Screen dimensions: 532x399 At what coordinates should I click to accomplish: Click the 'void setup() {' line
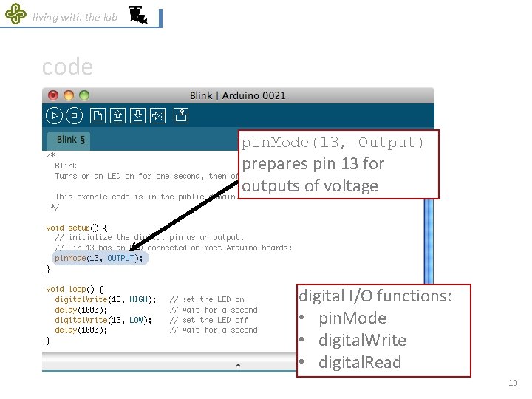pos(77,228)
